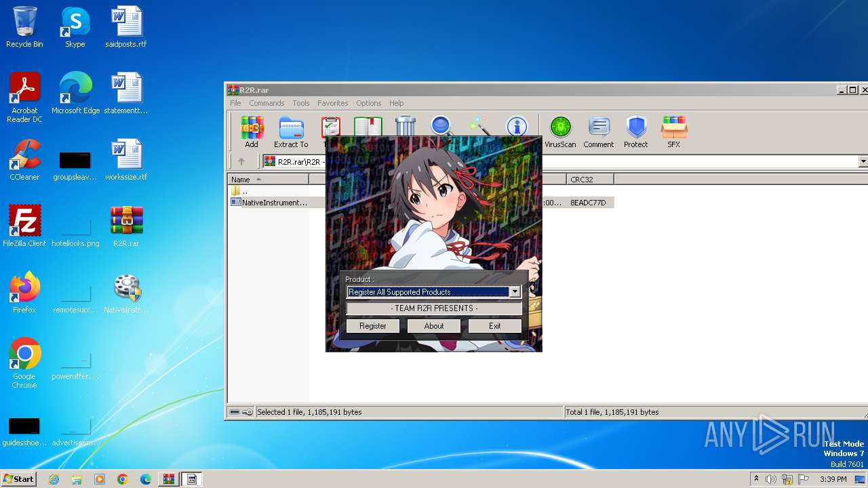Click the Register button
This screenshot has width=868, height=488.
click(373, 326)
